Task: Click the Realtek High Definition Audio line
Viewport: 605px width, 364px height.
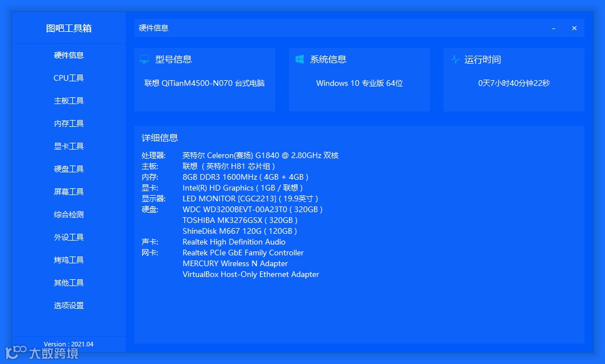Action: 234,242
